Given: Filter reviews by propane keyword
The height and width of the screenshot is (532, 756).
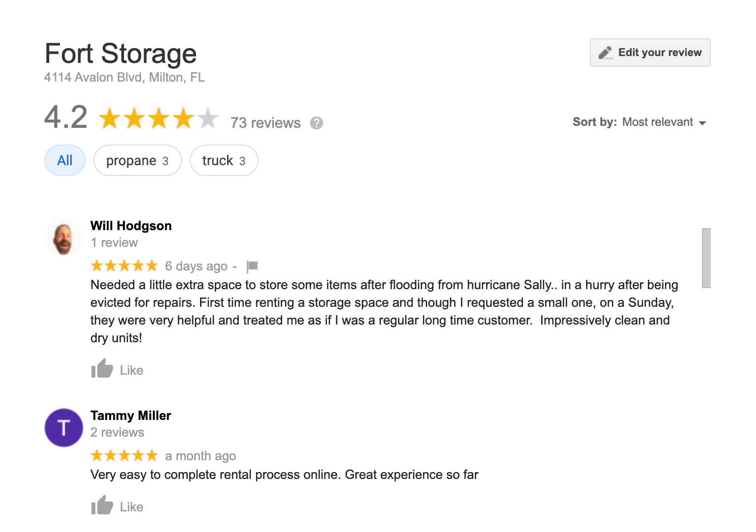Looking at the screenshot, I should tap(137, 160).
